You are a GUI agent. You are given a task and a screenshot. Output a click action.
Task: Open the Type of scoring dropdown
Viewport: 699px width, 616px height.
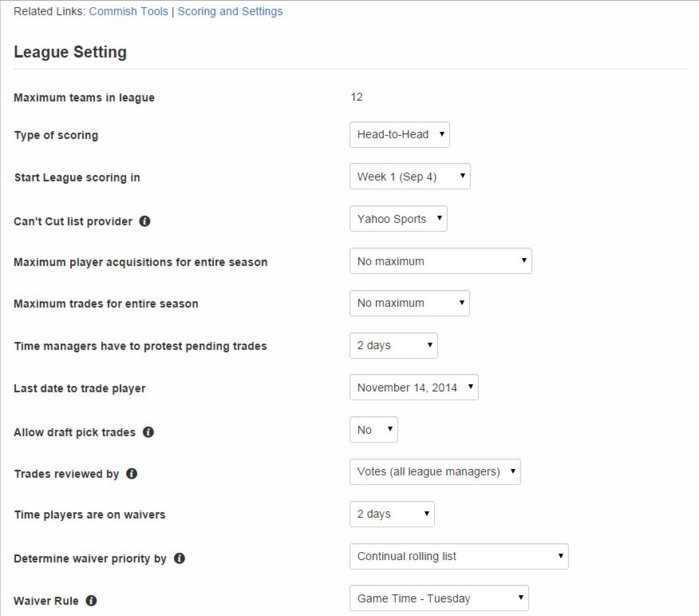[399, 135]
